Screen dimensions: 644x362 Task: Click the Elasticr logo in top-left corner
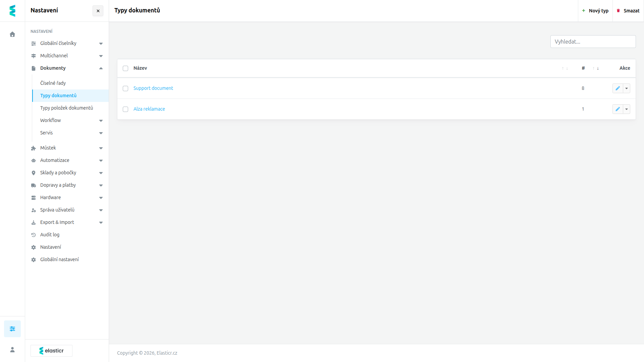click(x=12, y=11)
